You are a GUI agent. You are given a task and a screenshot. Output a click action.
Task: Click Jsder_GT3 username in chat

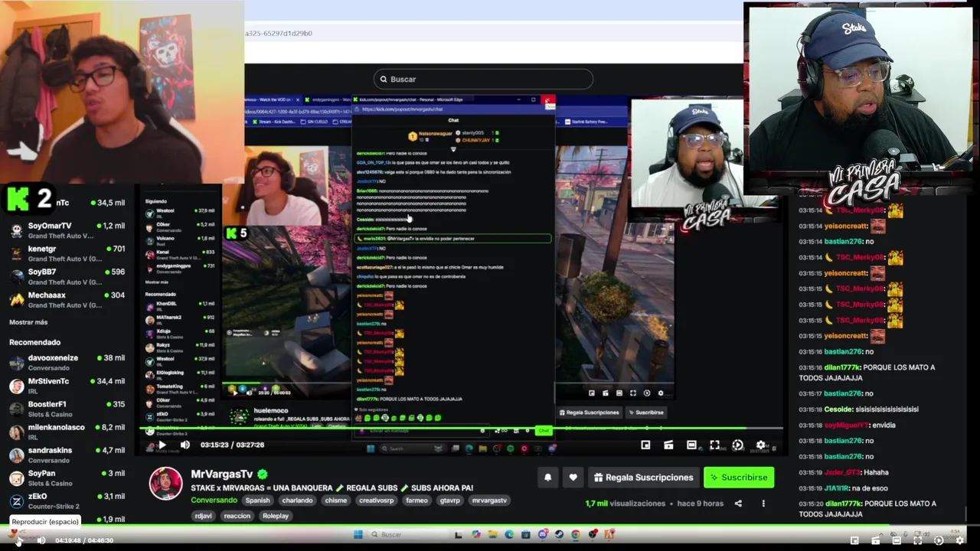[x=842, y=472]
